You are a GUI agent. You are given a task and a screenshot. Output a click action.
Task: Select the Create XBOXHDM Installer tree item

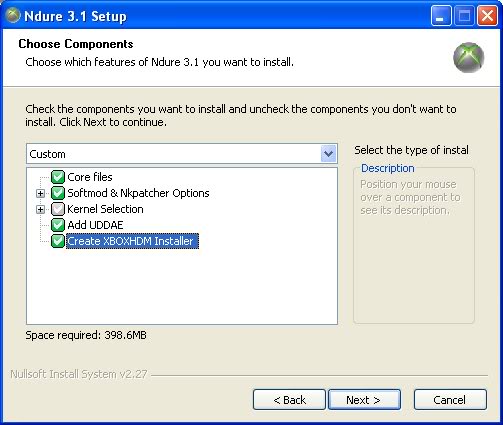132,241
